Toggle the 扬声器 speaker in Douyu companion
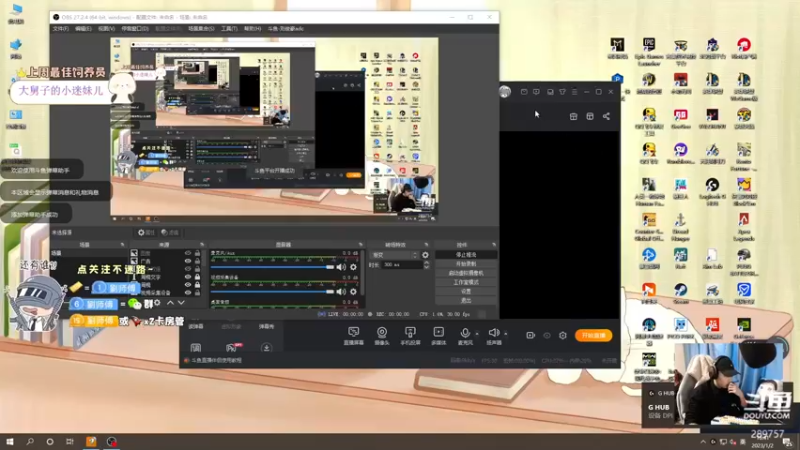800x450 pixels. click(x=494, y=336)
